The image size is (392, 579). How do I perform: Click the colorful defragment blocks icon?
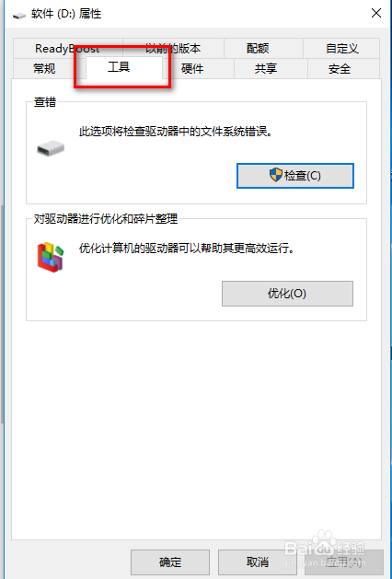[x=51, y=257]
